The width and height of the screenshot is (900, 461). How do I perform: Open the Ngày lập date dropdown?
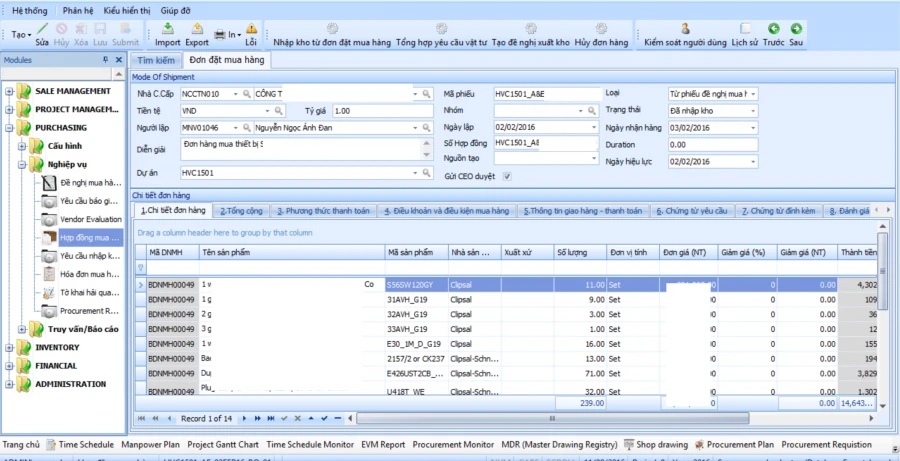594,128
